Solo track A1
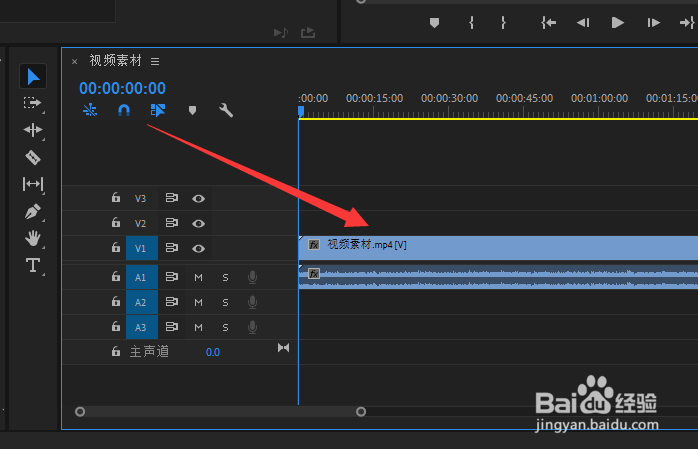 click(x=225, y=278)
